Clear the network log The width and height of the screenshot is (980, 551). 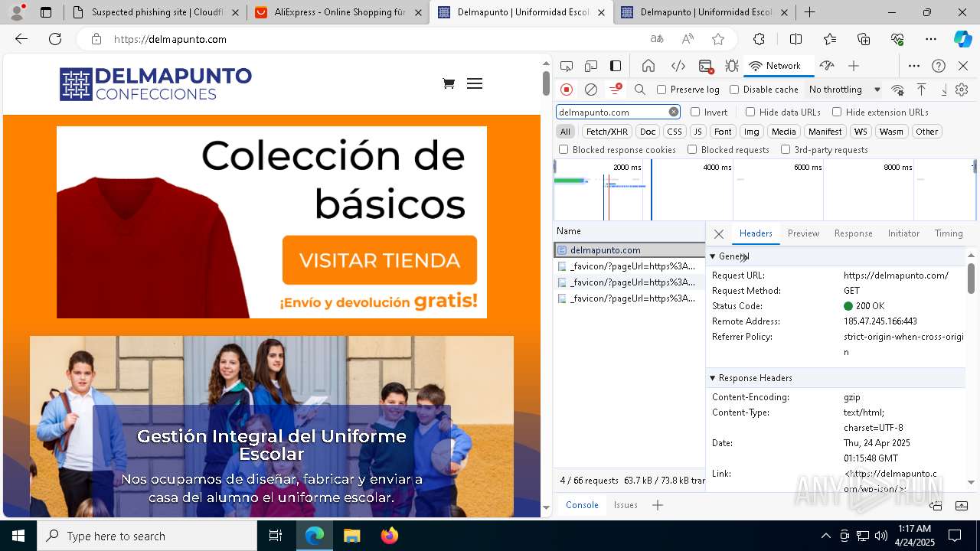[591, 90]
